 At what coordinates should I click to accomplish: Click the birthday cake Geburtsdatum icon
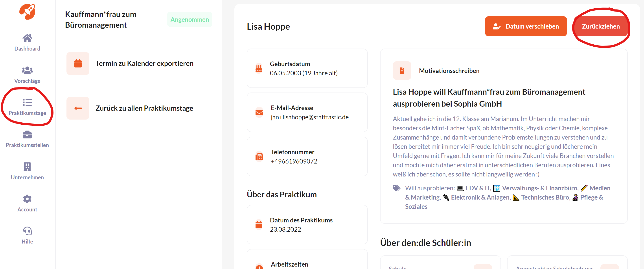[259, 68]
